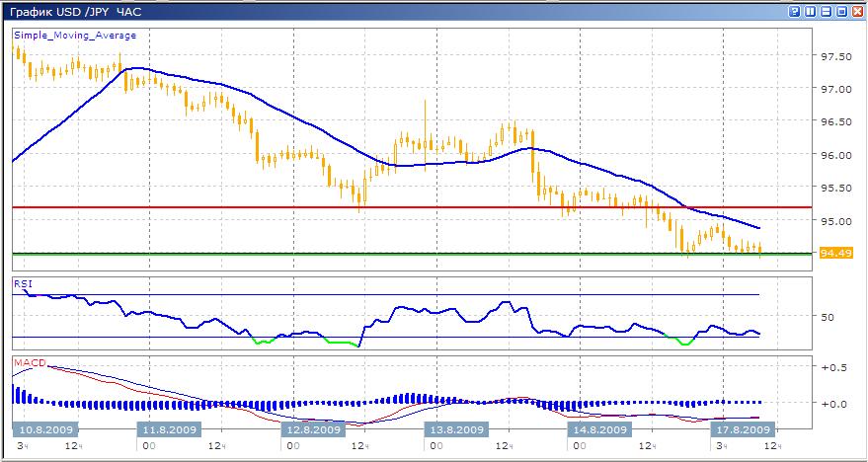Click the 11.8.2009 date marker
The width and height of the screenshot is (868, 462).
tap(169, 430)
